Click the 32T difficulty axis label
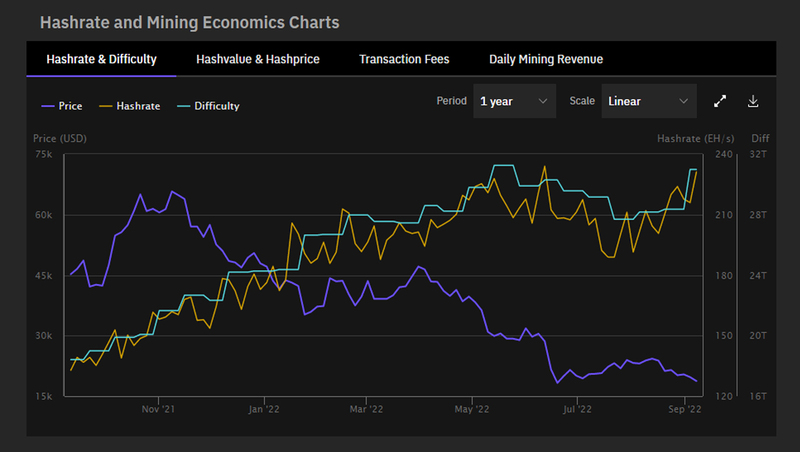 click(758, 154)
